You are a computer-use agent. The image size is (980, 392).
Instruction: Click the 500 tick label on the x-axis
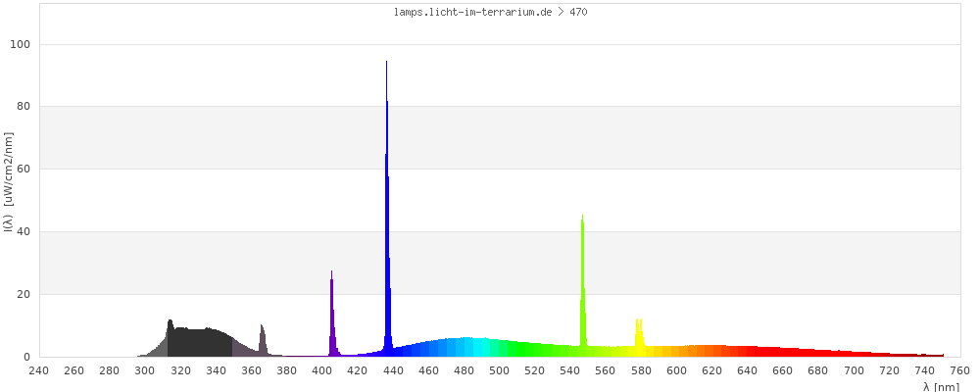500,370
